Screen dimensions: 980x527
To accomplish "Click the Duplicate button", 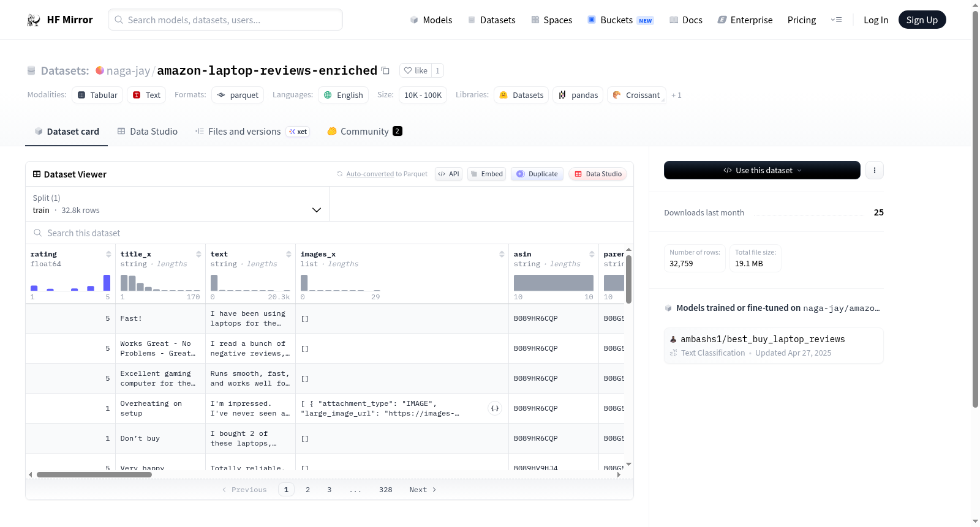I will (x=537, y=174).
